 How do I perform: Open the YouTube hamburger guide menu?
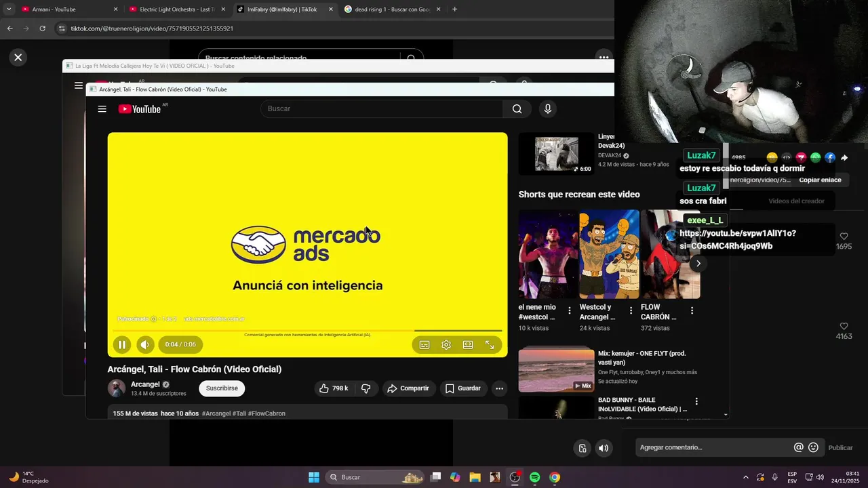pos(102,109)
